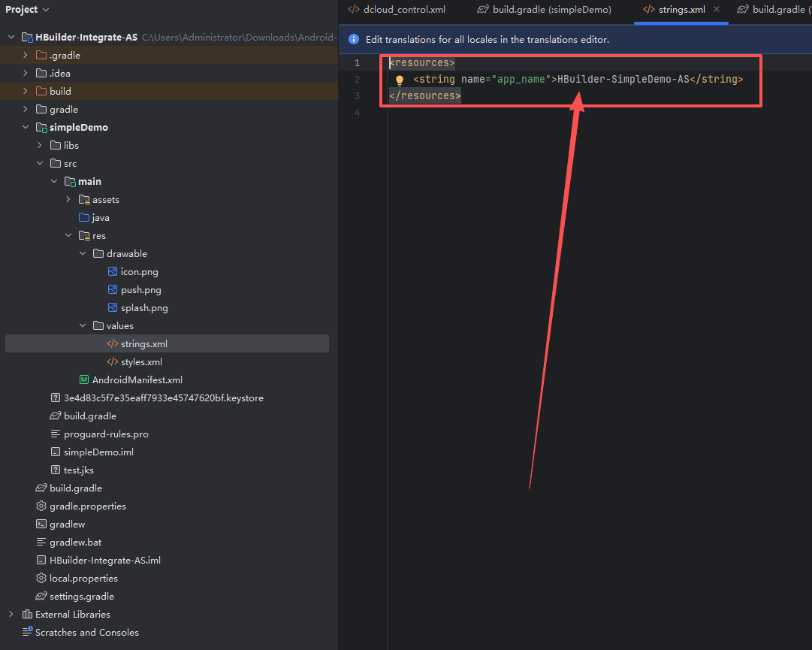Open the rightmost build.gradle tab
Image resolution: width=812 pixels, height=650 pixels.
click(774, 9)
